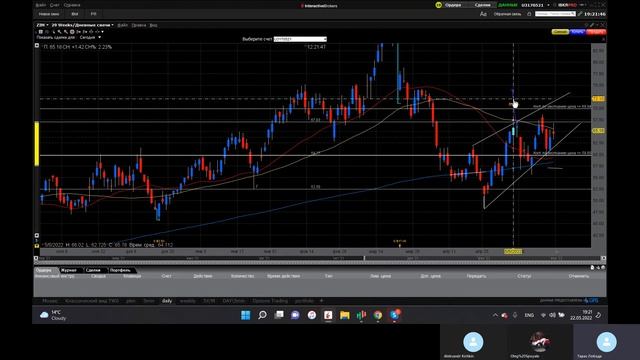The height and width of the screenshot is (360, 640).
Task: Click the panel document icon at right
Action: click(592, 267)
